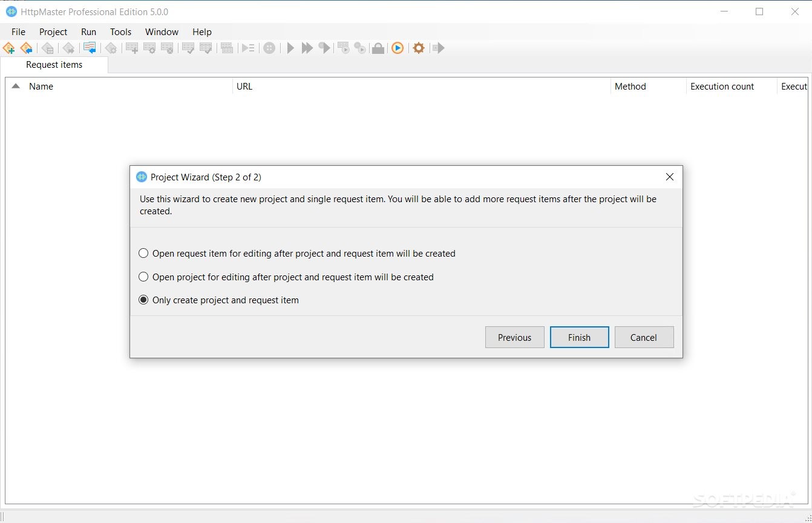This screenshot has height=523, width=812.
Task: Click the open project icon with blue arrow
Action: (26, 48)
